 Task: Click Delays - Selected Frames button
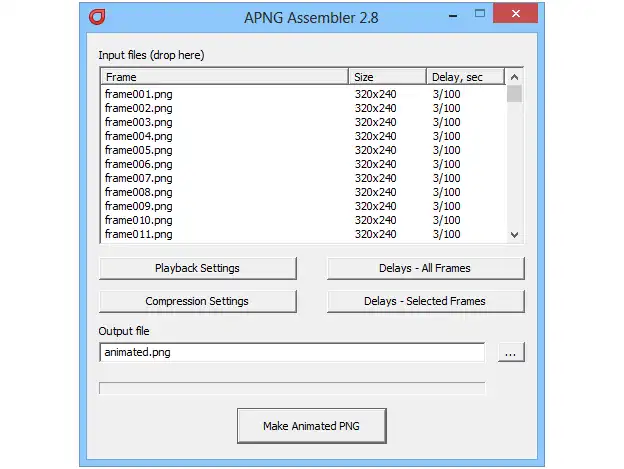(425, 301)
